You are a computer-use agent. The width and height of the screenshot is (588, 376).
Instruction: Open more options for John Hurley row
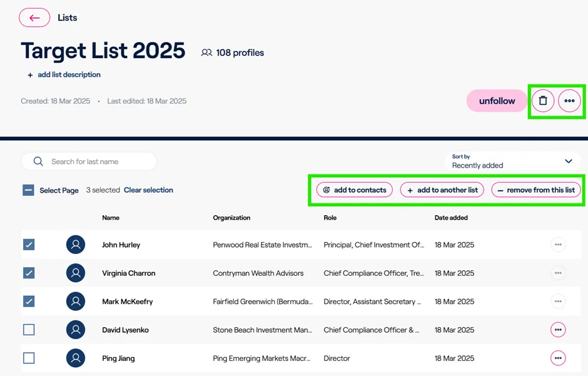pyautogui.click(x=558, y=245)
